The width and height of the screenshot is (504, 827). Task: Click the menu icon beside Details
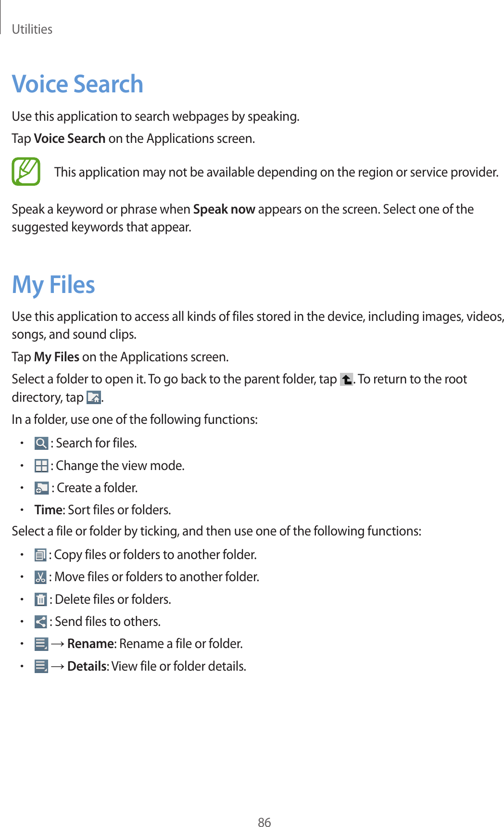pyautogui.click(x=41, y=666)
